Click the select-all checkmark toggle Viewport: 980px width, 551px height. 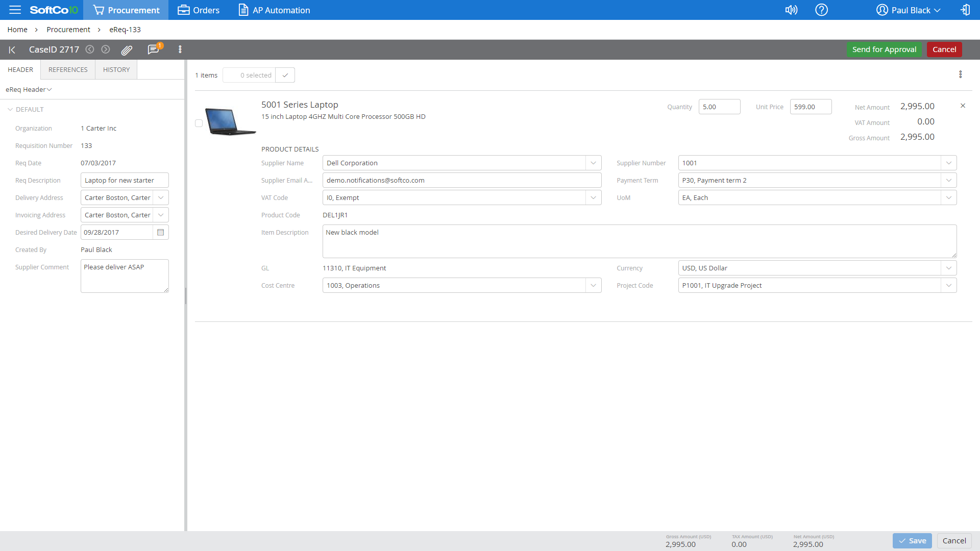[x=285, y=75]
